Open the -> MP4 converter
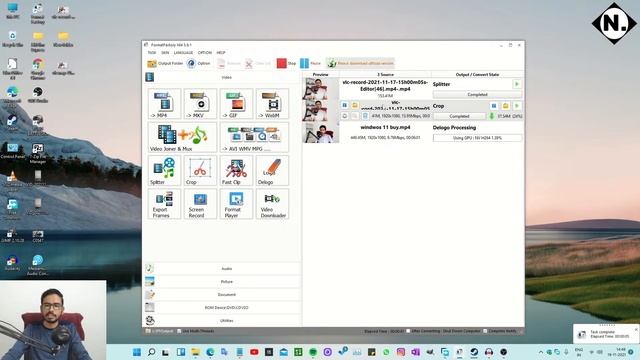 [x=164, y=104]
